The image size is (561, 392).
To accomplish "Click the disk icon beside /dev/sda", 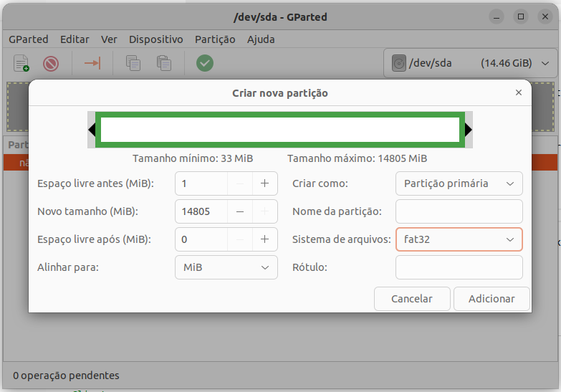I will [x=398, y=63].
